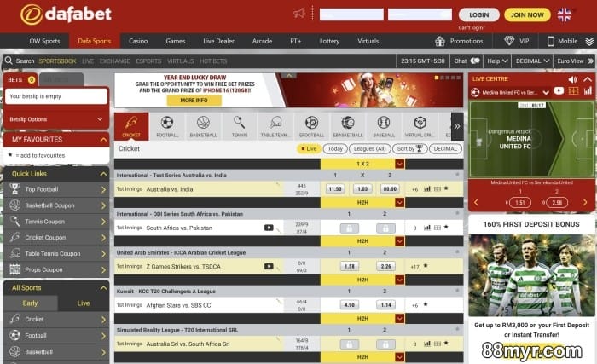Click the LOGIN button
Viewport: 597px width, 364px height.
479,14
